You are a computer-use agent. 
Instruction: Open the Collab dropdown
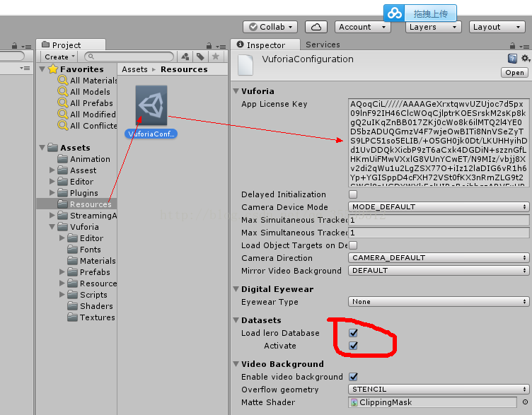[270, 27]
